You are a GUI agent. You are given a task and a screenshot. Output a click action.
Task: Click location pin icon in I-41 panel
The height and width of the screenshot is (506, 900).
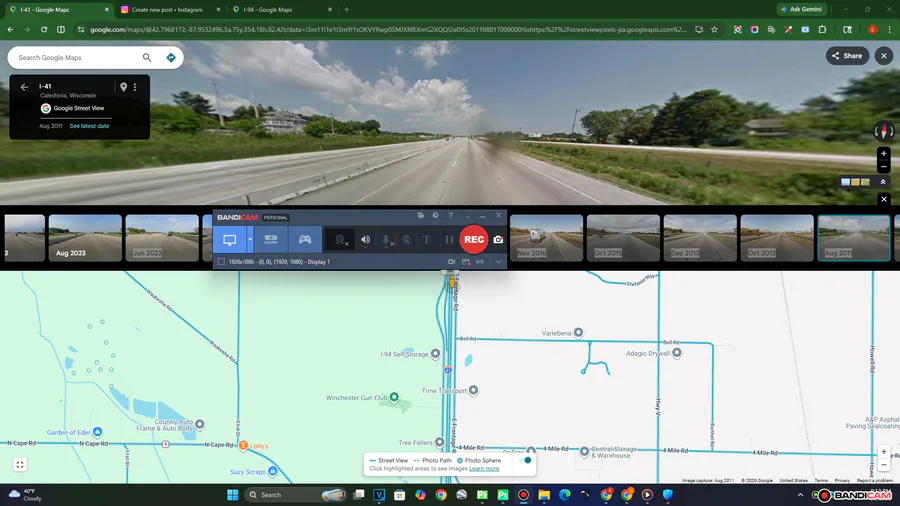[x=123, y=87]
